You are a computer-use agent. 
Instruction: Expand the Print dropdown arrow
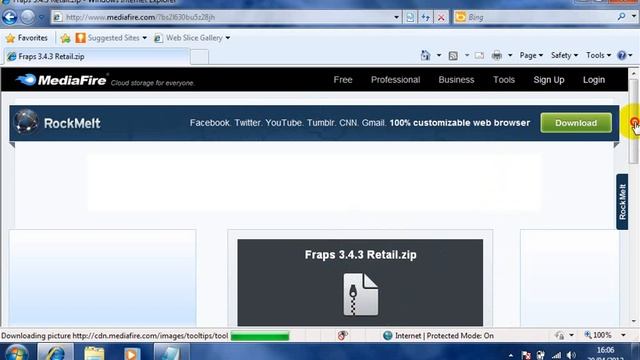point(510,55)
